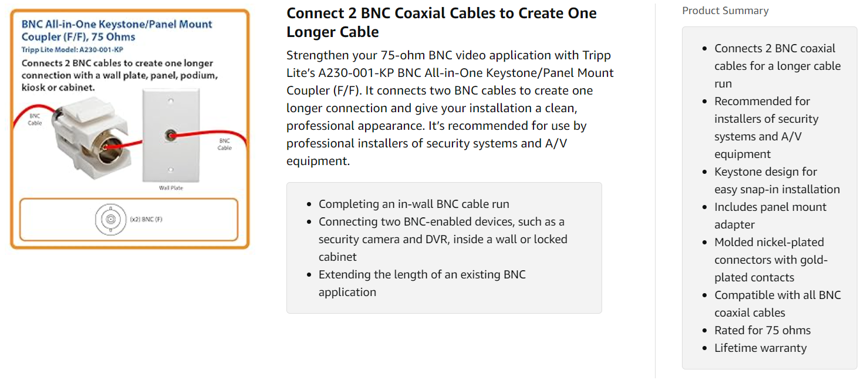Select the "Completing an in-wall BNC cable run" bullet

pos(414,204)
